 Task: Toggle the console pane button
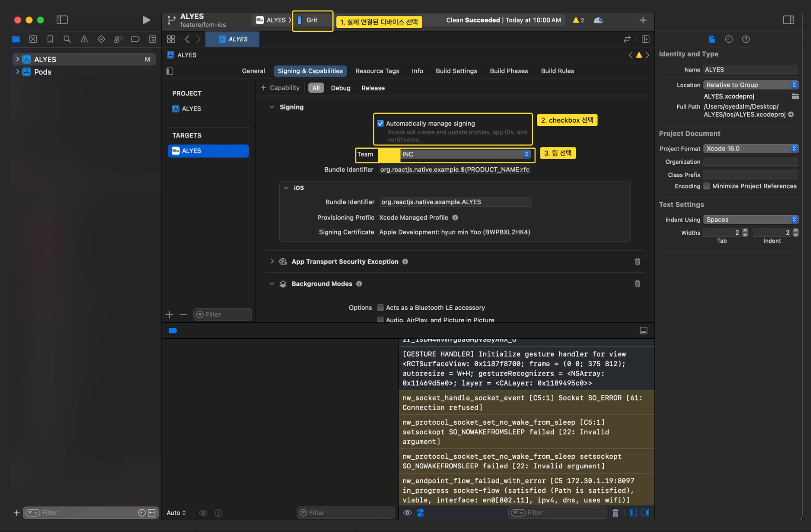click(x=646, y=513)
